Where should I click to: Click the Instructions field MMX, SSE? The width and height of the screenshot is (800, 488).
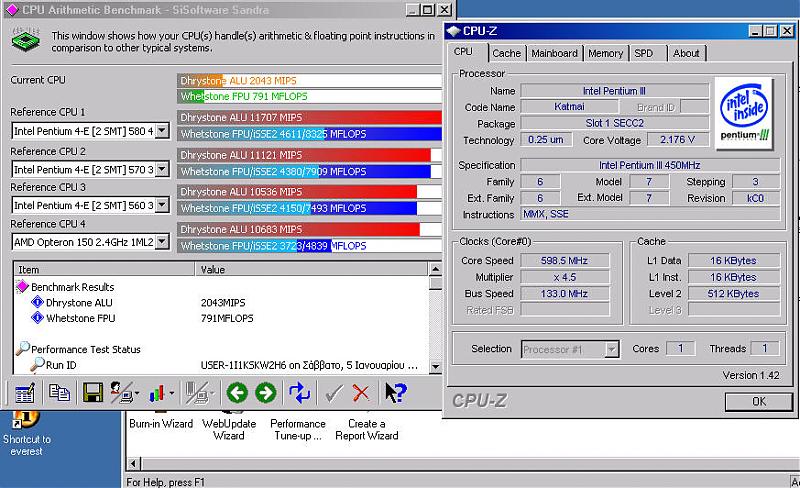tap(650, 214)
